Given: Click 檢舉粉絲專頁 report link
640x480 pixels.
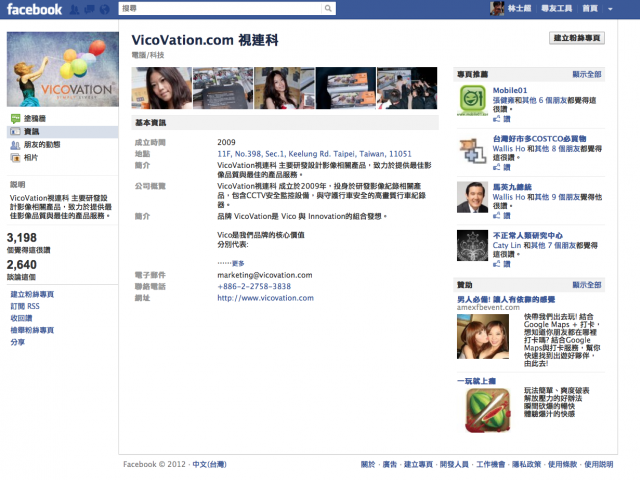Looking at the screenshot, I should click(32, 330).
